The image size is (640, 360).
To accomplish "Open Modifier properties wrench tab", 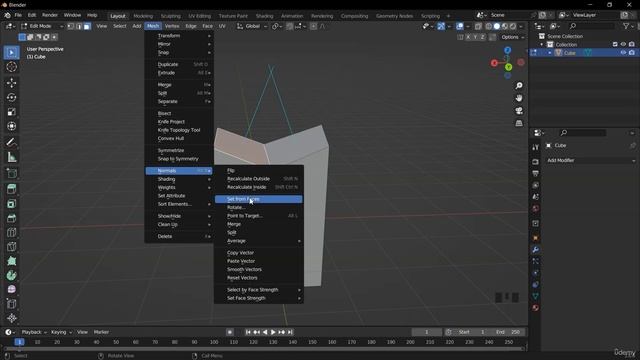I will [536, 249].
